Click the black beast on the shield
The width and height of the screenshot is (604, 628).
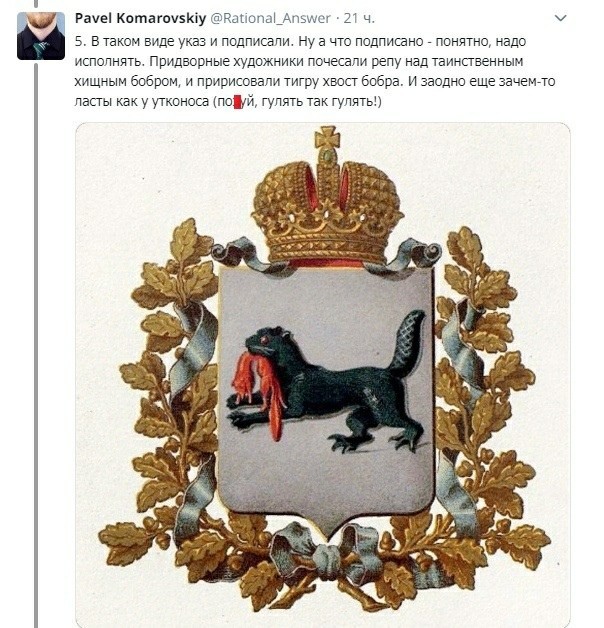pyautogui.click(x=326, y=382)
